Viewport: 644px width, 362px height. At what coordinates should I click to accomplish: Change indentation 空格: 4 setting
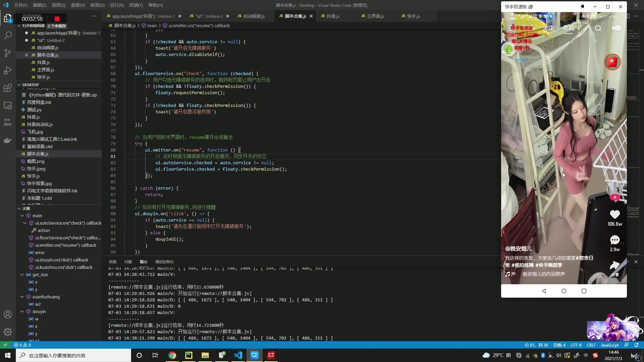559,345
